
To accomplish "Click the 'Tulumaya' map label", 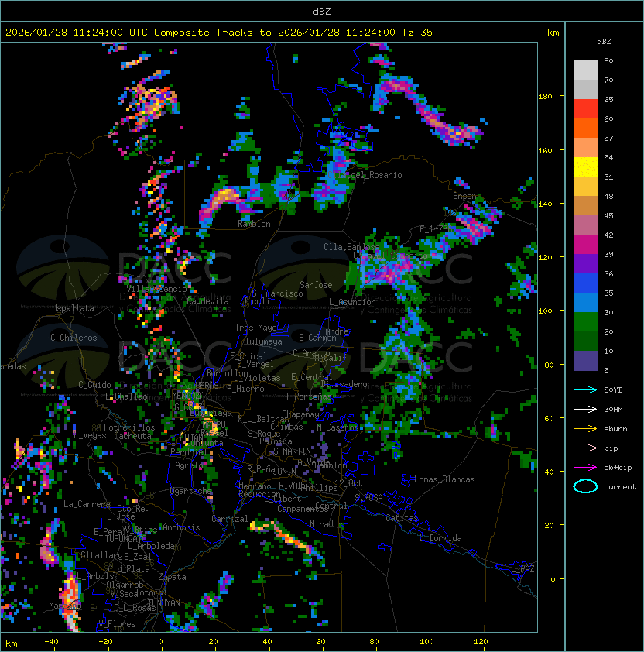I will pos(264,341).
